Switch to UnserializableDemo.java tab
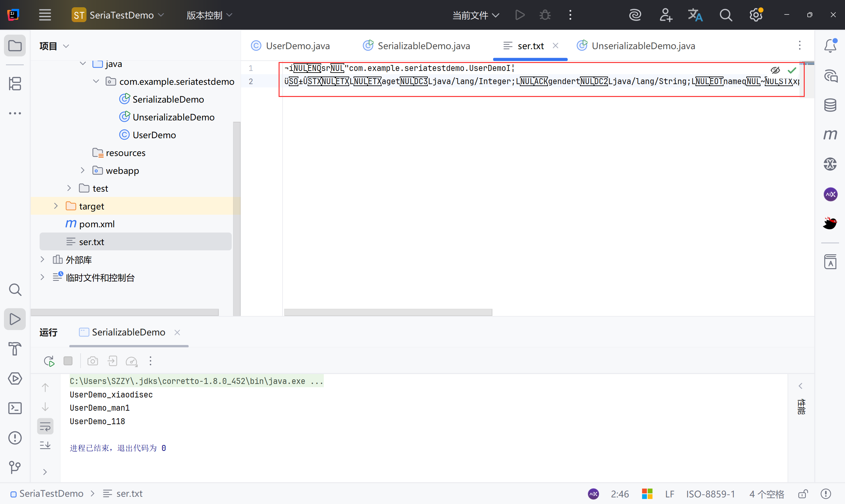Screen dimensions: 845x504 [x=643, y=46]
